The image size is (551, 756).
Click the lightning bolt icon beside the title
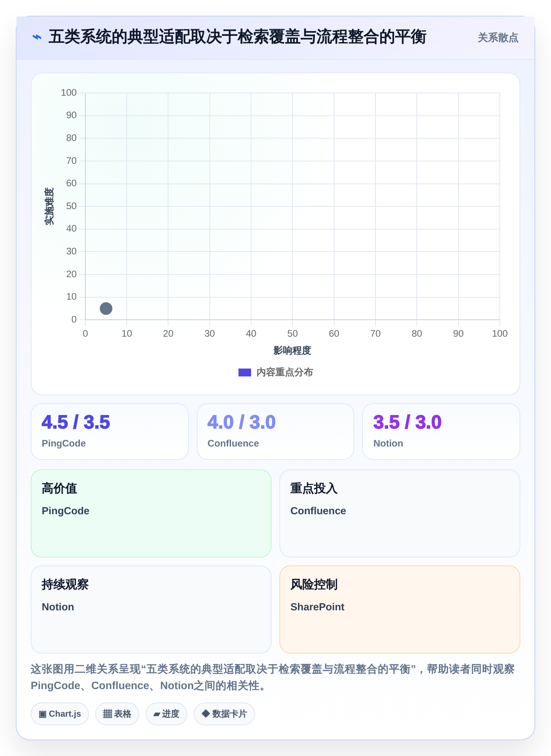[x=37, y=37]
